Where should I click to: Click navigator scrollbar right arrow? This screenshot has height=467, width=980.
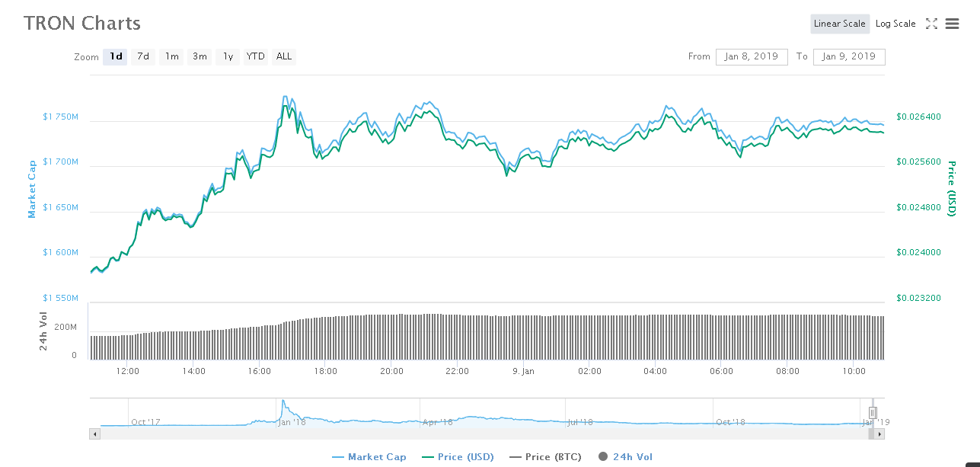coord(879,433)
